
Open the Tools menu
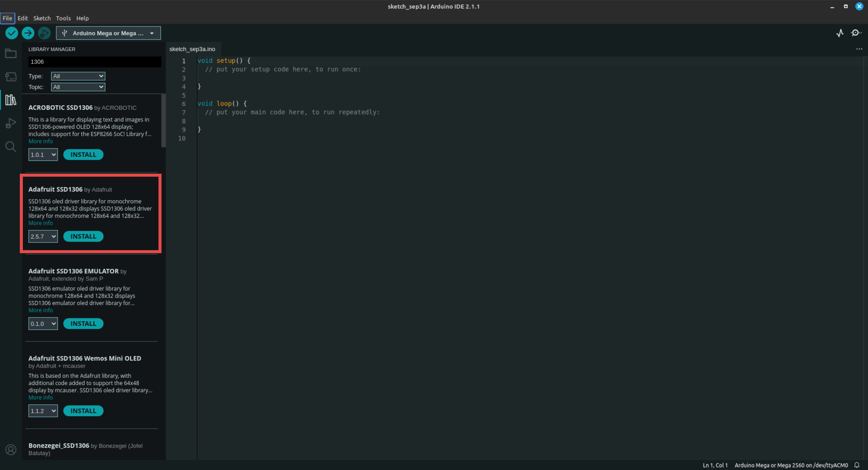[63, 18]
